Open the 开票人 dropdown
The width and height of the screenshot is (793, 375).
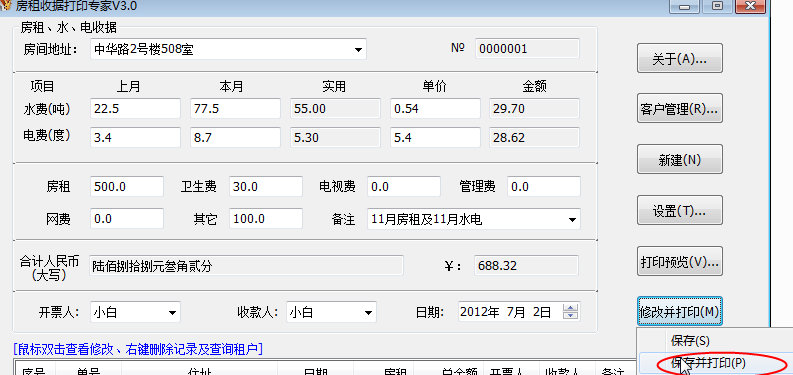(172, 312)
